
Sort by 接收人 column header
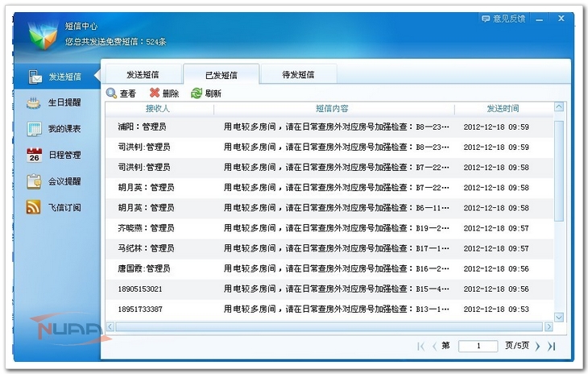[158, 108]
